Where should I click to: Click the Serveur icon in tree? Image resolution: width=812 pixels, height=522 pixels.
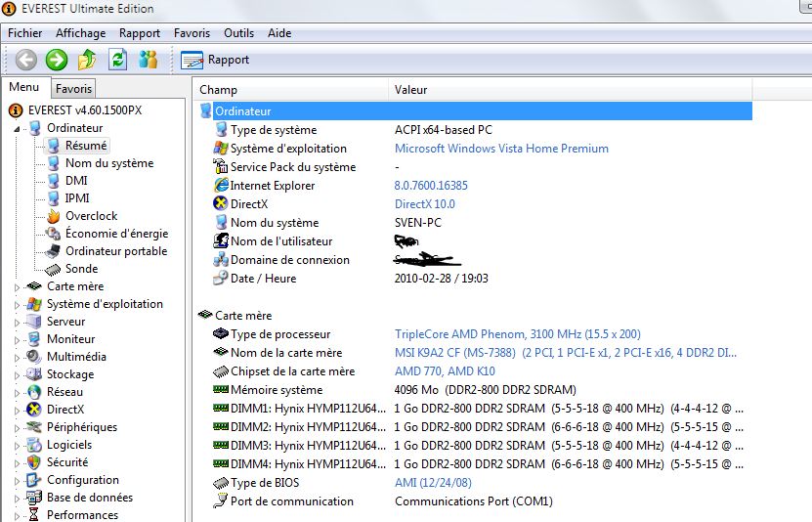coord(34,322)
